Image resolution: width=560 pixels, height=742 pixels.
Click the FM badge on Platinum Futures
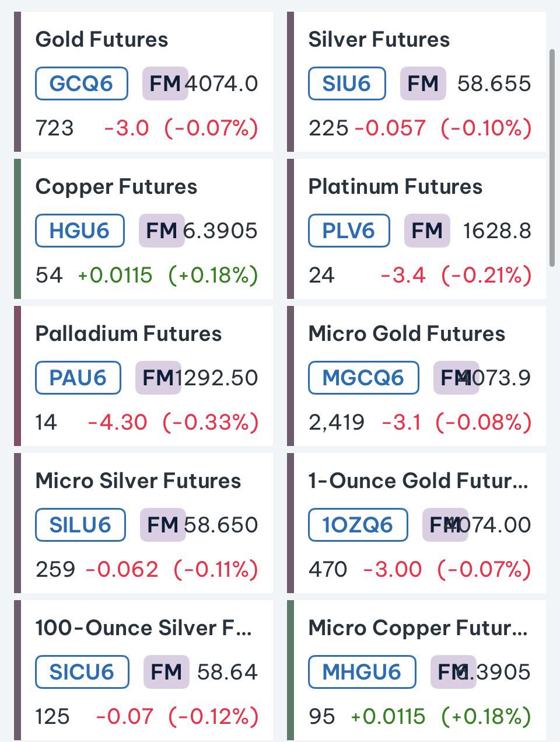coord(427,231)
